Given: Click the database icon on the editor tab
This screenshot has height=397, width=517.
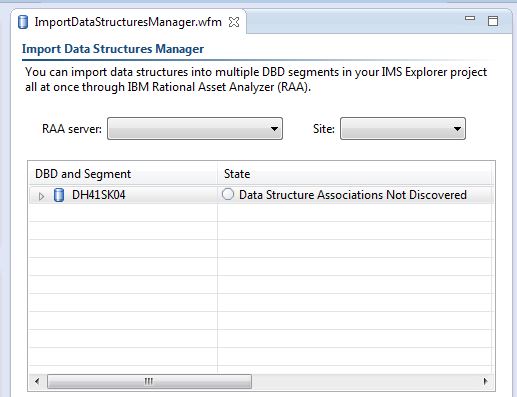Looking at the screenshot, I should point(23,22).
